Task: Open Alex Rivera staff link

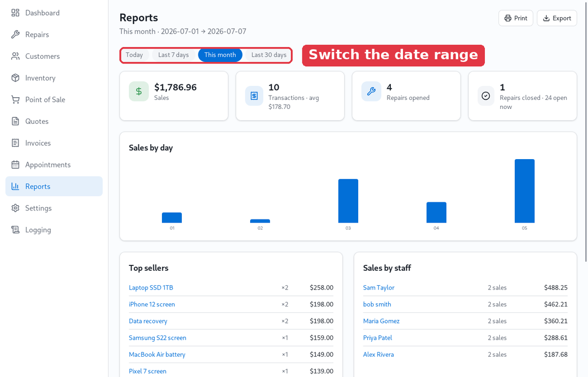Action: click(x=378, y=355)
